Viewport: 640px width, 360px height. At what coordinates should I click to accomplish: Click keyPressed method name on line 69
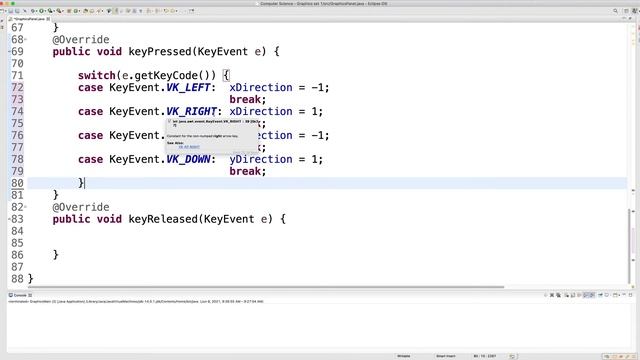[160, 52]
